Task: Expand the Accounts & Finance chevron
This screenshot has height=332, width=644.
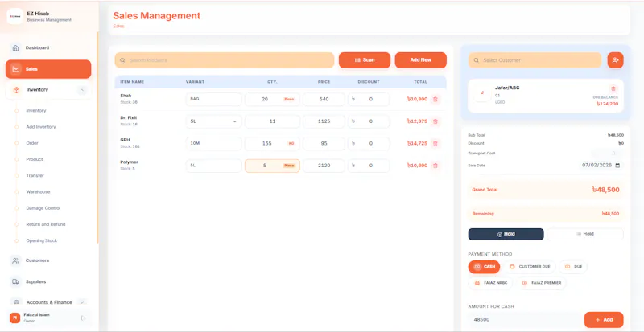Action: (x=82, y=302)
